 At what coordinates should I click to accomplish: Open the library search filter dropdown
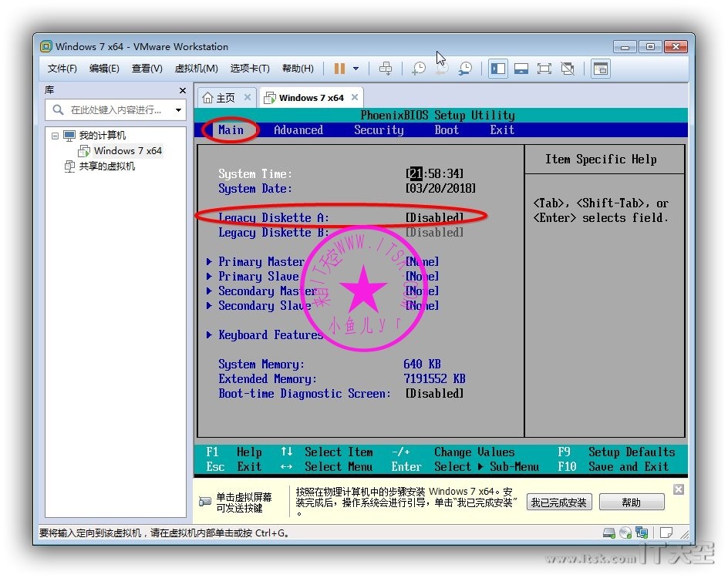point(179,110)
